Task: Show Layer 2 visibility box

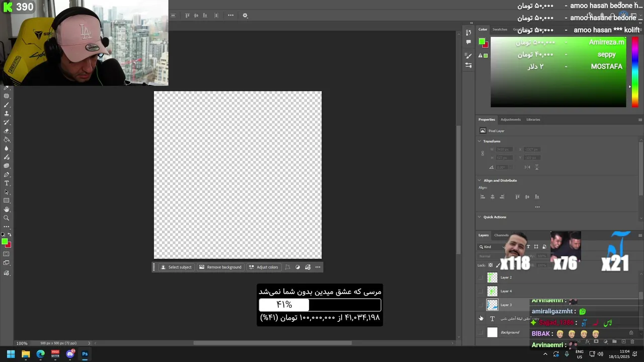Action: coord(480,278)
